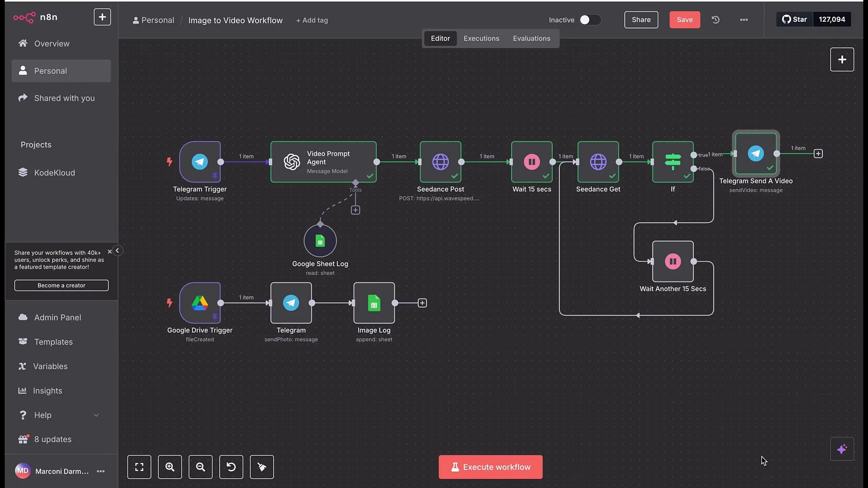Reset the canvas zoom
This screenshot has height=488, width=868.
(x=231, y=467)
